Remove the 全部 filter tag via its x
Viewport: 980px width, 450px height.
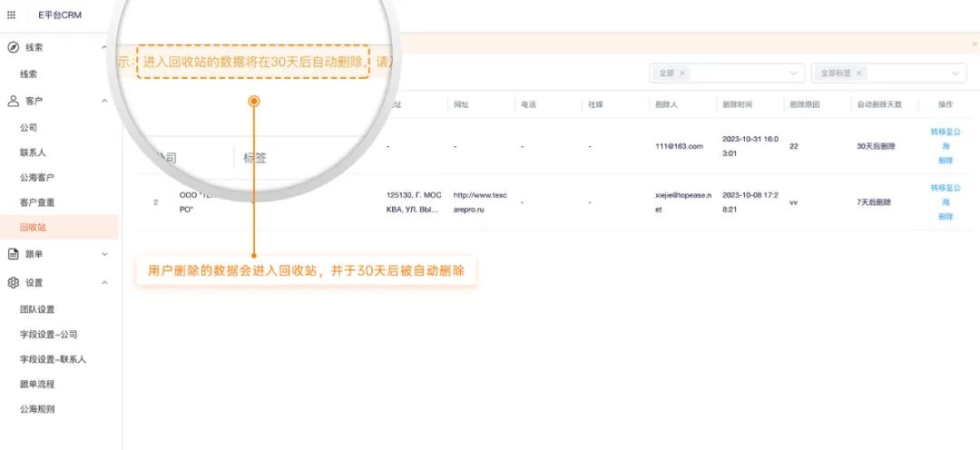coord(681,73)
